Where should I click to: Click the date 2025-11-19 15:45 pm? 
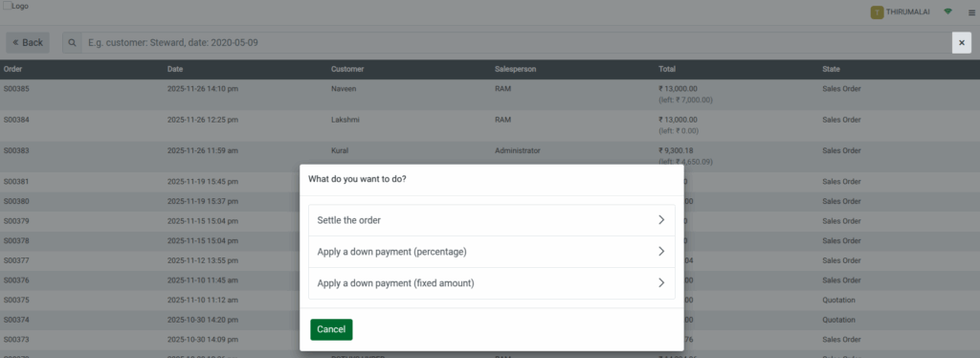click(x=203, y=182)
